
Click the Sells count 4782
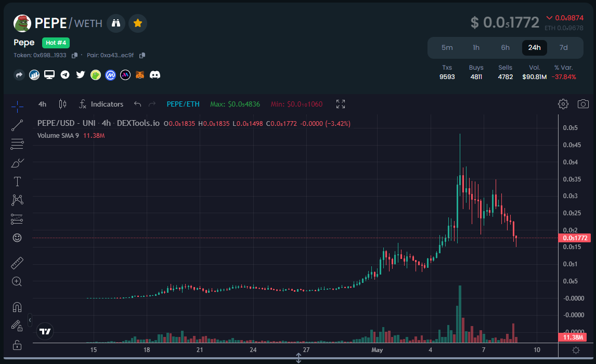[505, 77]
